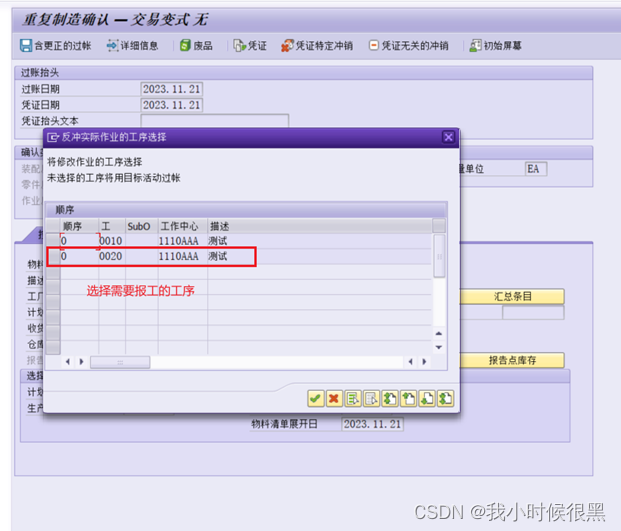Confirm dialog with green checkmark icon

click(x=316, y=398)
